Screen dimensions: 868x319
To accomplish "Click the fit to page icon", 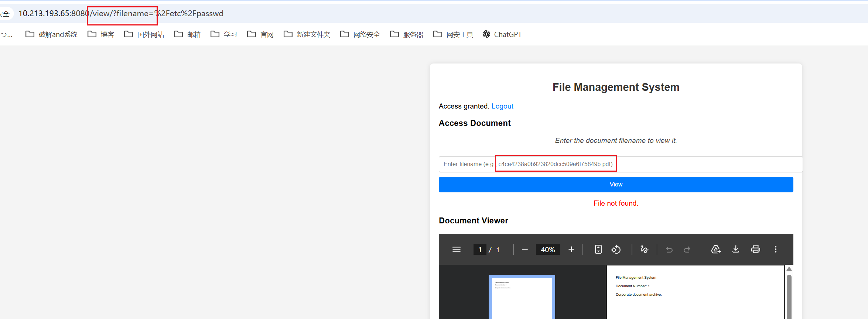I will click(598, 250).
